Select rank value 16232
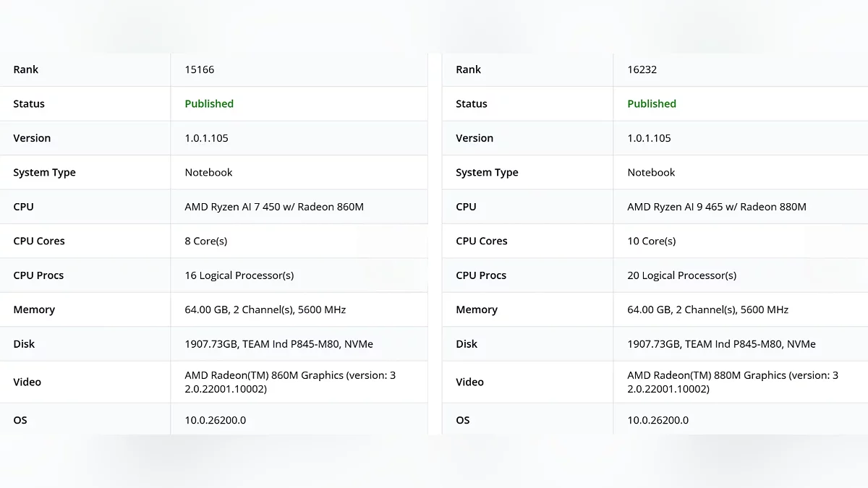868x488 pixels. [642, 69]
